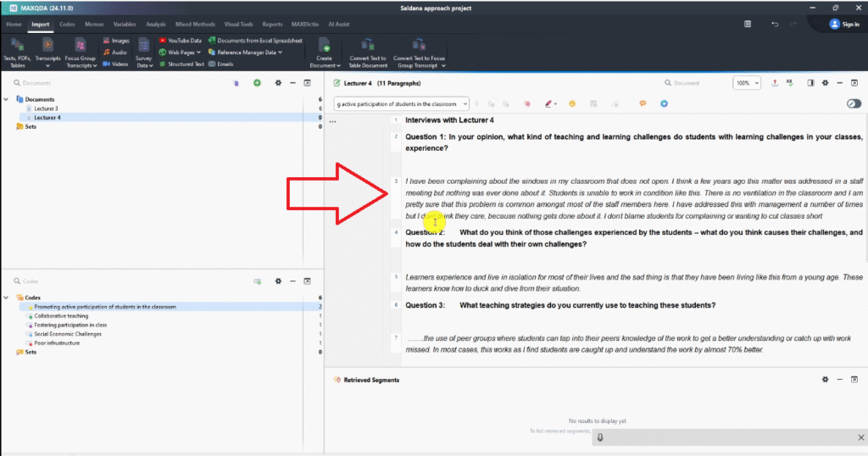Open the active code selection dropdown
Viewport: 868px width, 456px height.
click(402, 103)
